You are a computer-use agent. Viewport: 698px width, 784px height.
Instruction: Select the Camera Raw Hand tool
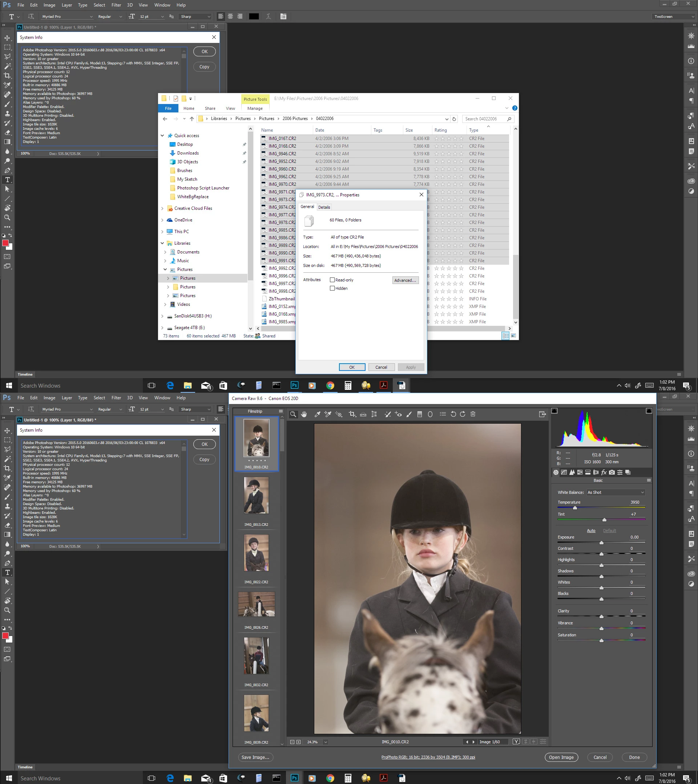click(x=304, y=414)
